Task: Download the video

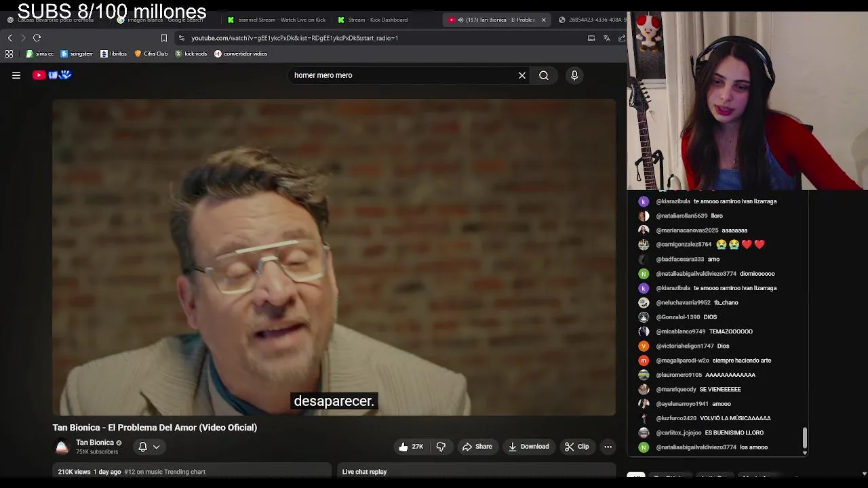Action: point(528,447)
